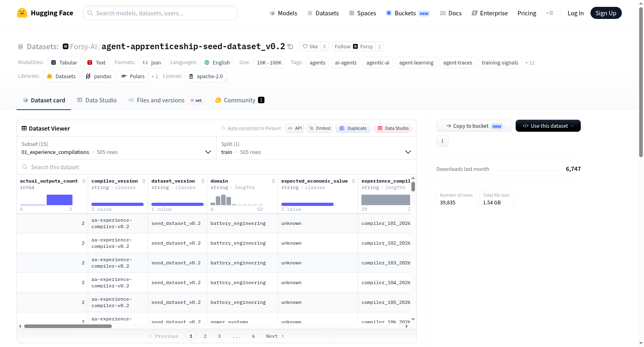
Task: Sort by domain column arrows
Action: (x=273, y=181)
